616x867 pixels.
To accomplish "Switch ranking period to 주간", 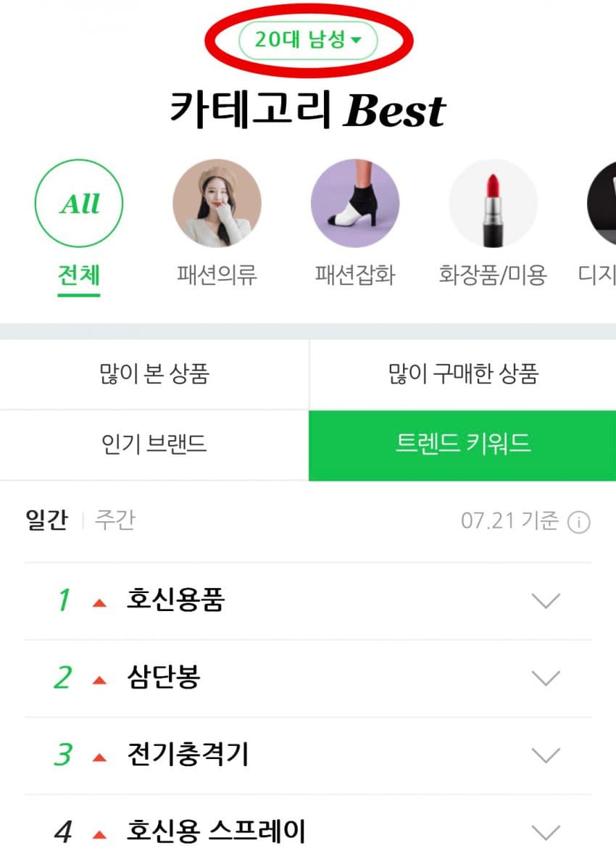I will [x=115, y=520].
